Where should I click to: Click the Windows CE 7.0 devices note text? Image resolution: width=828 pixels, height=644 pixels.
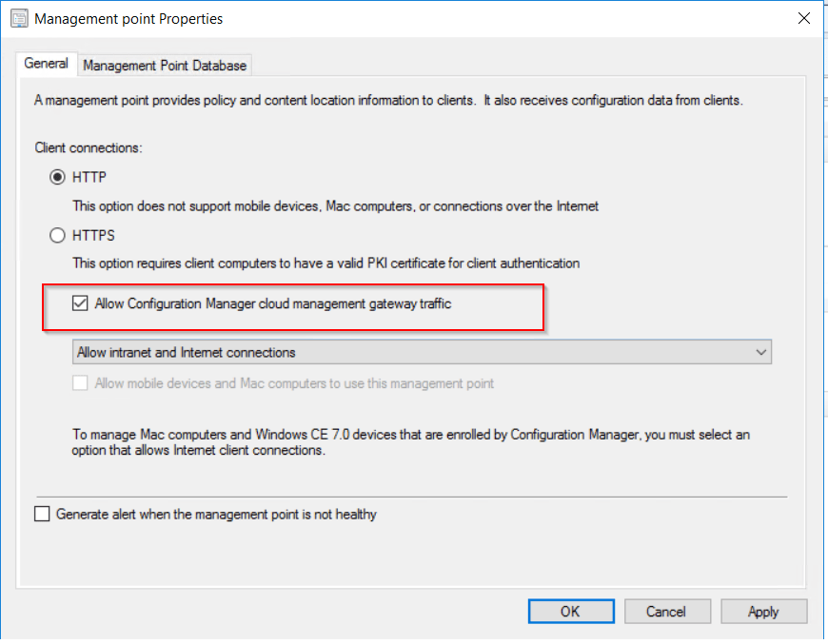tap(411, 442)
